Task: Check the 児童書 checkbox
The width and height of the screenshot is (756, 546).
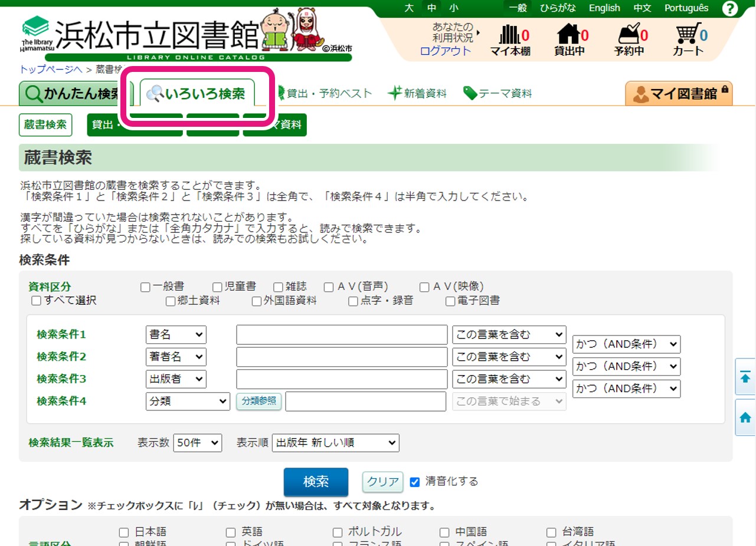Action: (217, 287)
